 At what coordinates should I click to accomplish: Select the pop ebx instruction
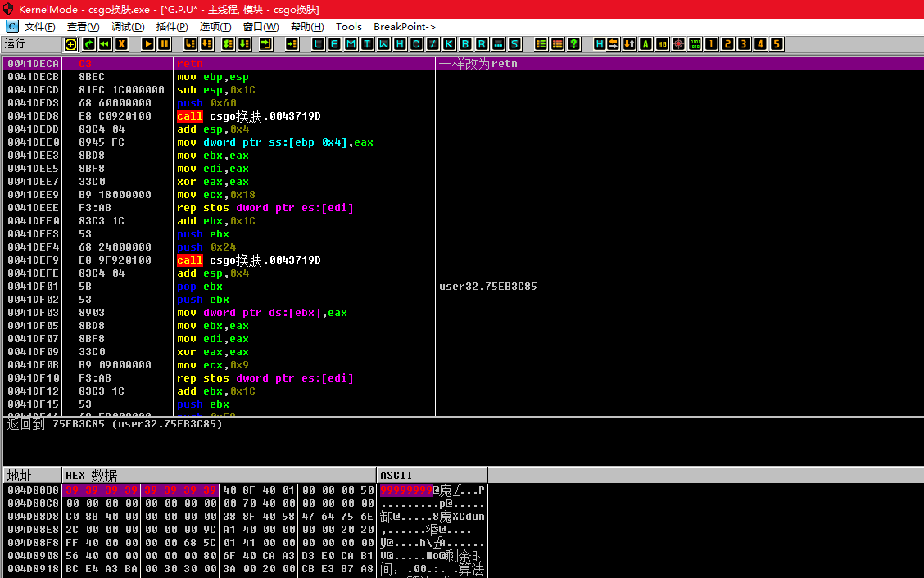pyautogui.click(x=200, y=287)
